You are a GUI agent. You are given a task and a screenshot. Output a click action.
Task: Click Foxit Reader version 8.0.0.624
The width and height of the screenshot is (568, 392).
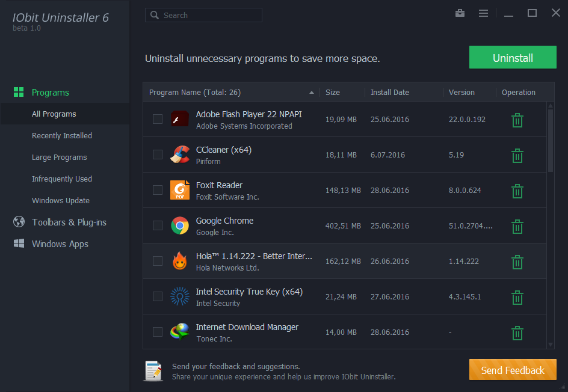click(465, 191)
